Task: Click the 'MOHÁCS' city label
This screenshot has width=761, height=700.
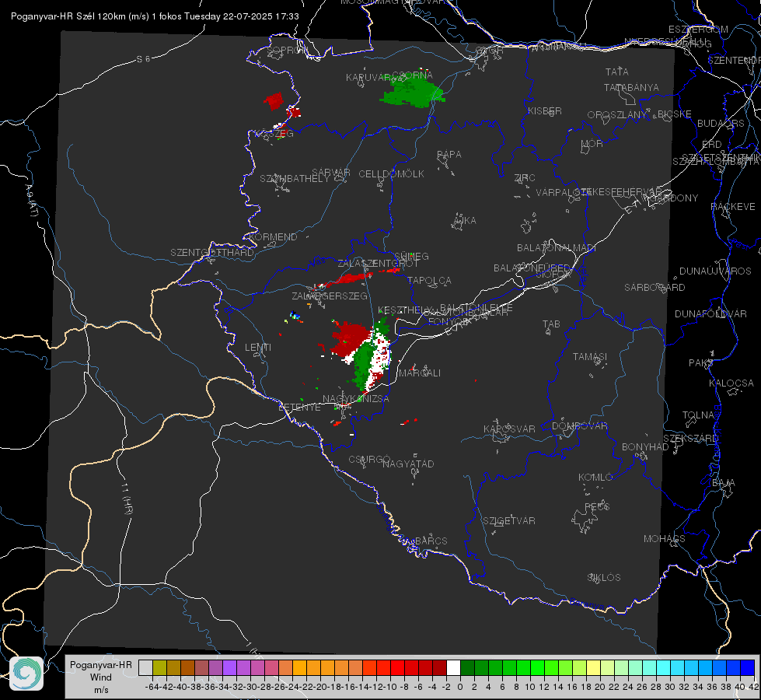Action: pyautogui.click(x=665, y=539)
